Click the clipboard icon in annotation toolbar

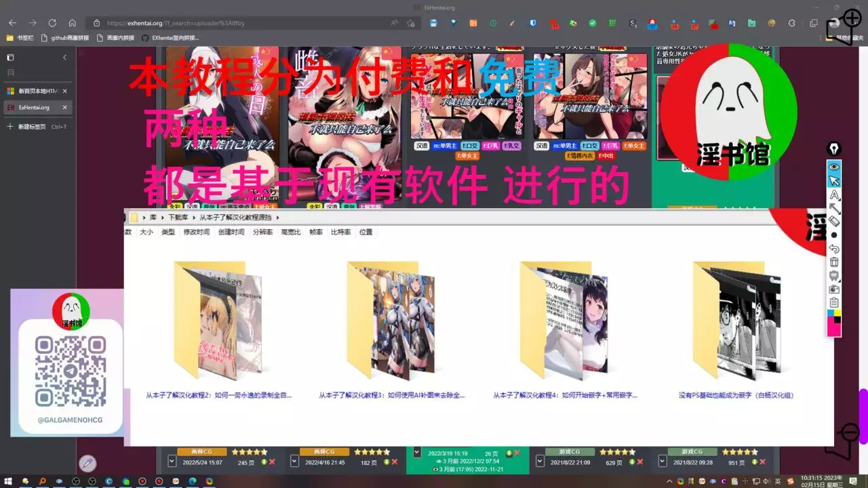point(834,302)
